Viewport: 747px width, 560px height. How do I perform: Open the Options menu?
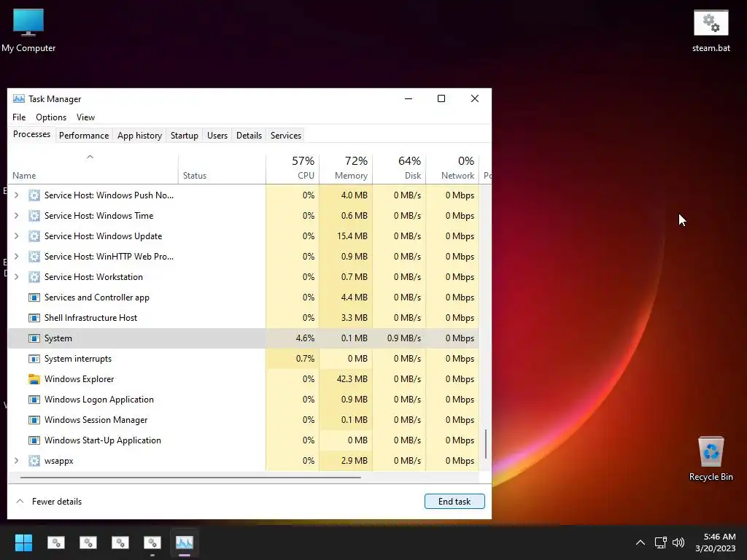click(51, 117)
